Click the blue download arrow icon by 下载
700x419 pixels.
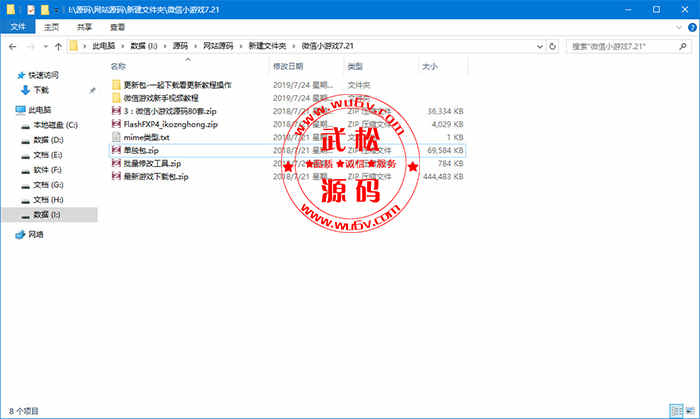(x=25, y=91)
